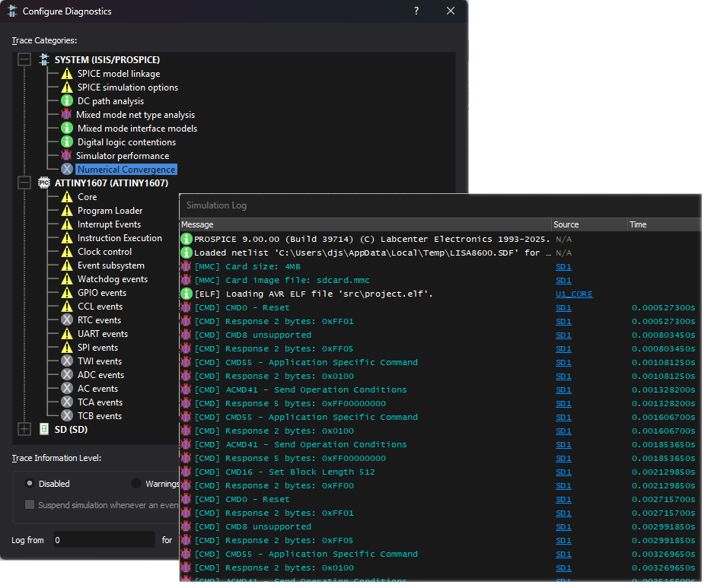The image size is (708, 588).
Task: Click the chip icon next to ATTINY1607
Action: 44,183
